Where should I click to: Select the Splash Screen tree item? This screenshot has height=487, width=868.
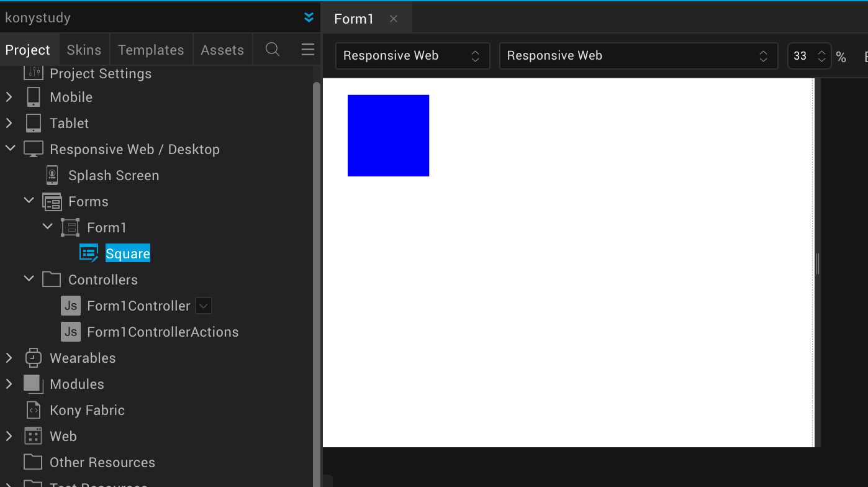coord(114,176)
